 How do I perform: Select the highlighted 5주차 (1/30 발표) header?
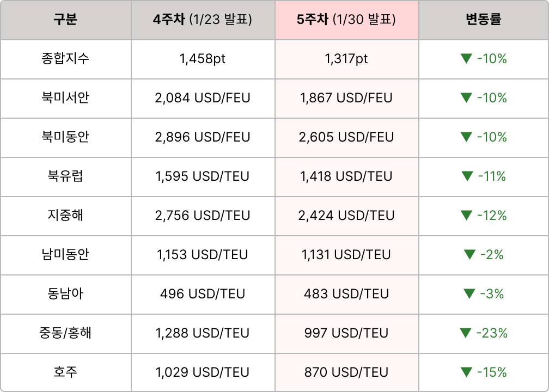(346, 20)
